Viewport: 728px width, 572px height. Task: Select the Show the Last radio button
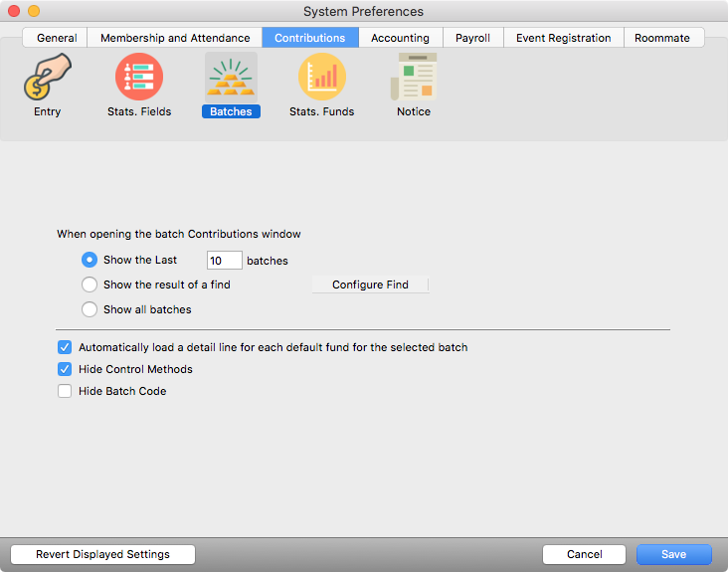click(90, 260)
